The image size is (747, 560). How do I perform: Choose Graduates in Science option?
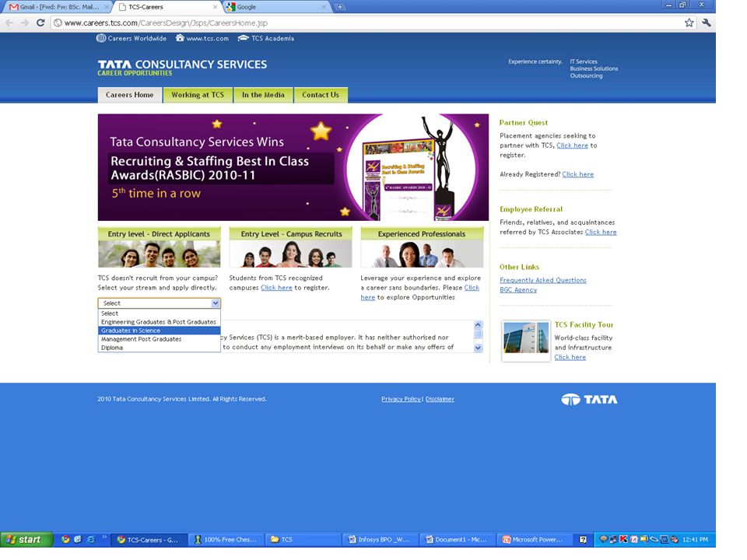159,331
